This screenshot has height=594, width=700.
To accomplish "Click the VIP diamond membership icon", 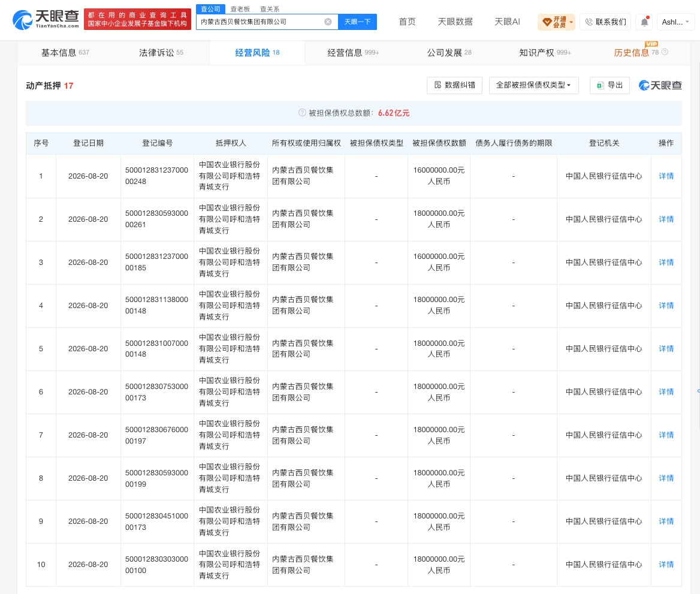I will coord(547,22).
